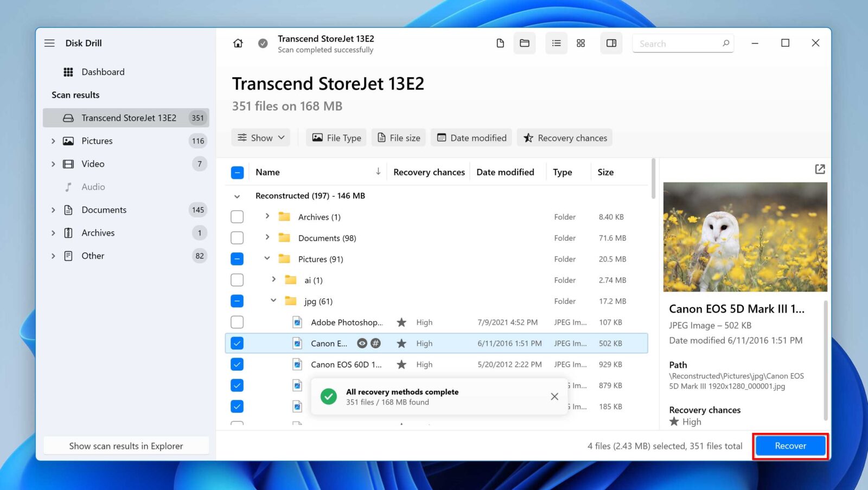The image size is (868, 490).
Task: Click the Recover button
Action: pyautogui.click(x=790, y=446)
